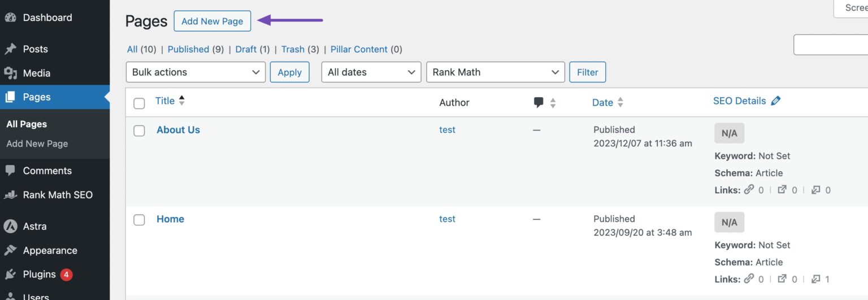Toggle the select-all checkbox in header
Viewport: 868px width, 300px height.
coord(139,103)
